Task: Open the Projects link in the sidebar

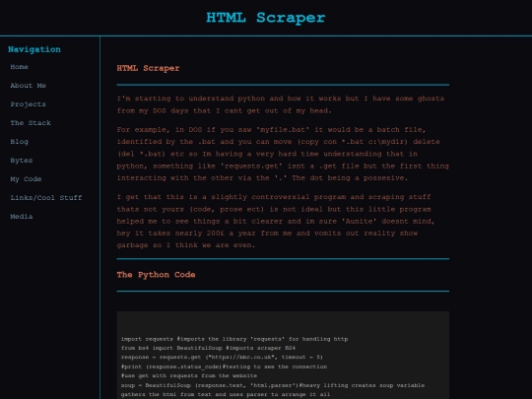Action: (29, 104)
